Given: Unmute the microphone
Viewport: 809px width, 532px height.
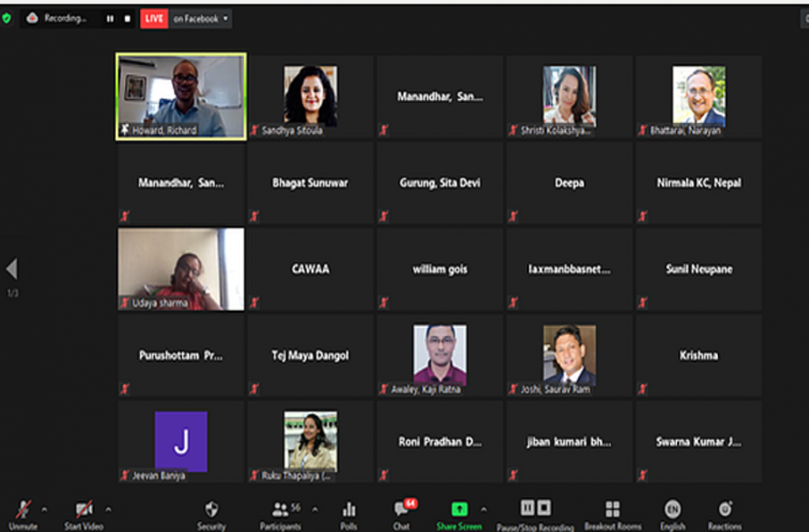Looking at the screenshot, I should click(23, 511).
